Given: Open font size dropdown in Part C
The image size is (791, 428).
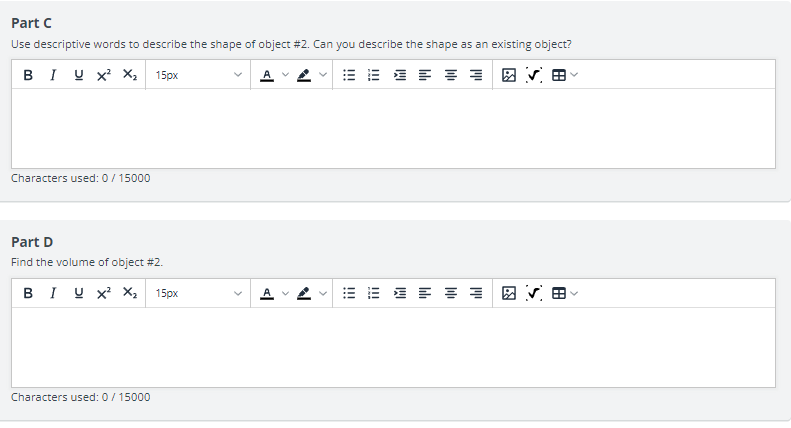Looking at the screenshot, I should point(198,75).
